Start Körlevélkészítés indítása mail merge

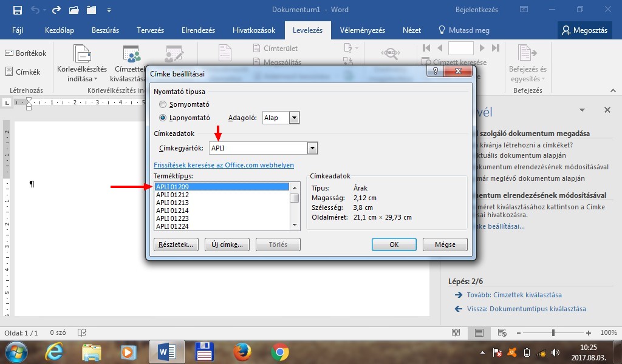(82, 63)
